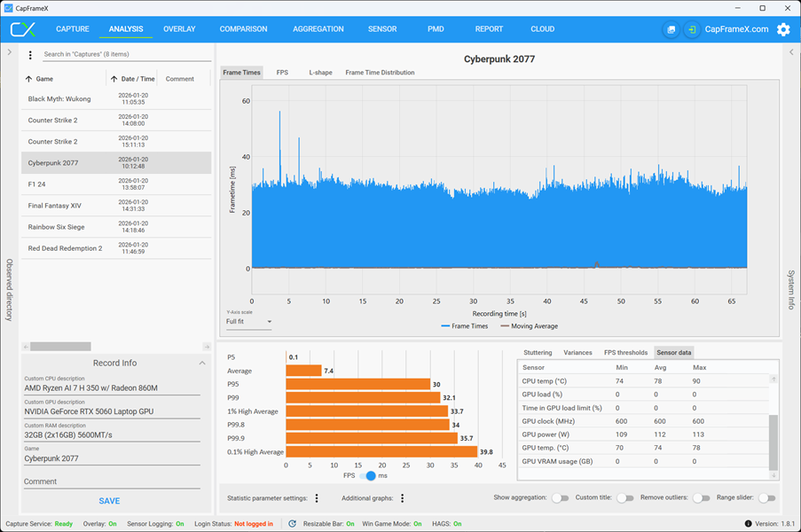Switch to the COMPARISON tab
The height and width of the screenshot is (532, 801).
tap(243, 29)
